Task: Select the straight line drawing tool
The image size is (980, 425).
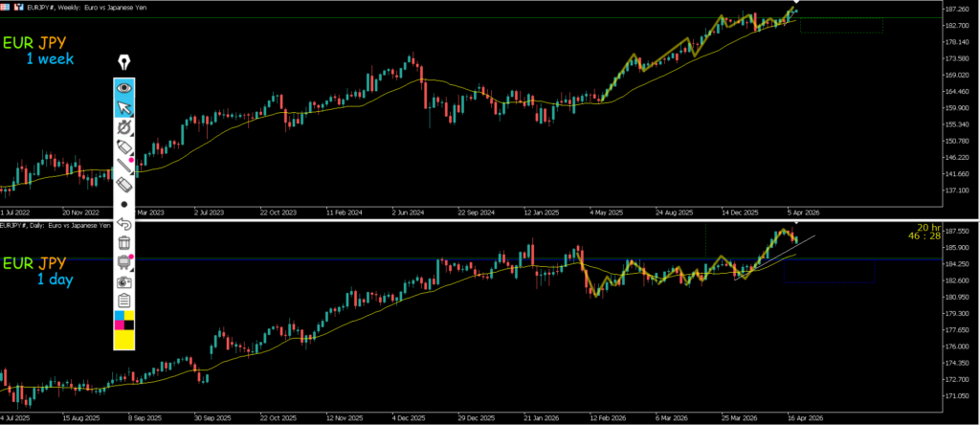Action: pyautogui.click(x=124, y=166)
